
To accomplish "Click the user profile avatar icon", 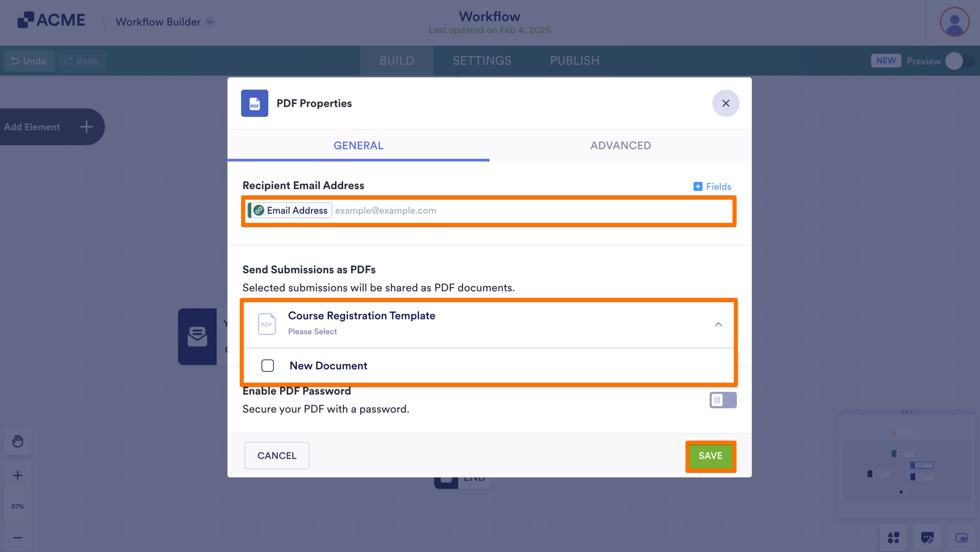I will tap(954, 22).
